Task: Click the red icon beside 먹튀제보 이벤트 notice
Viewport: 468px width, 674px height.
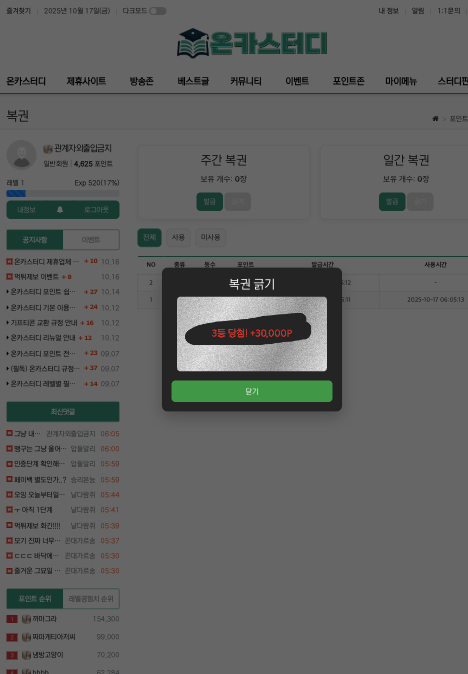Action: pos(9,276)
